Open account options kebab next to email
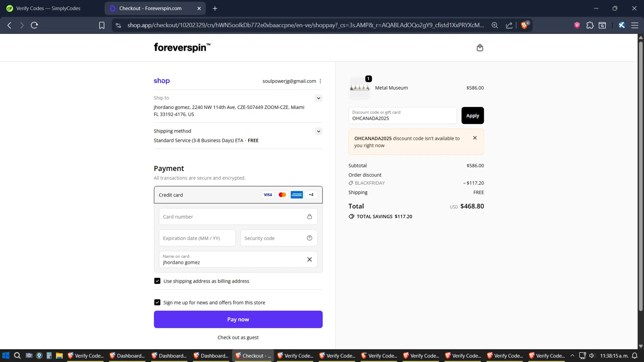 (320, 81)
